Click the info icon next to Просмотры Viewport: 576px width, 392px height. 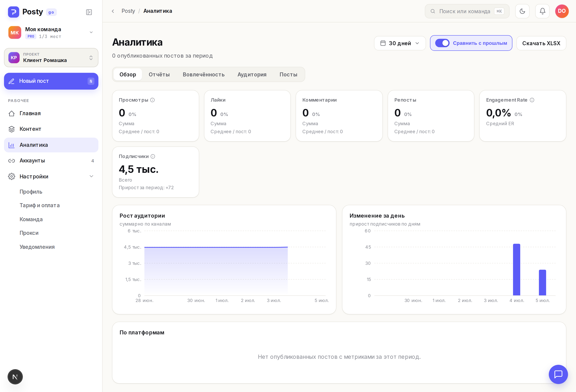click(152, 100)
